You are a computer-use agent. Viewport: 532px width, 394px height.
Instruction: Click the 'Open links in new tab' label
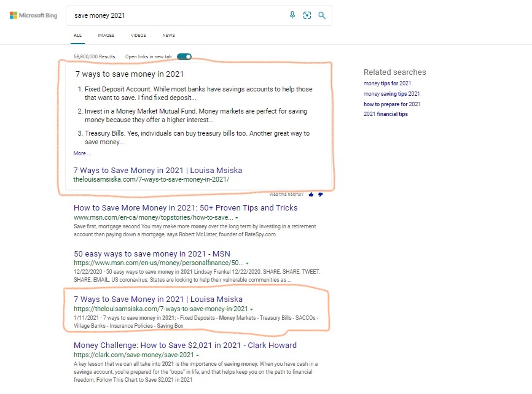(x=148, y=56)
